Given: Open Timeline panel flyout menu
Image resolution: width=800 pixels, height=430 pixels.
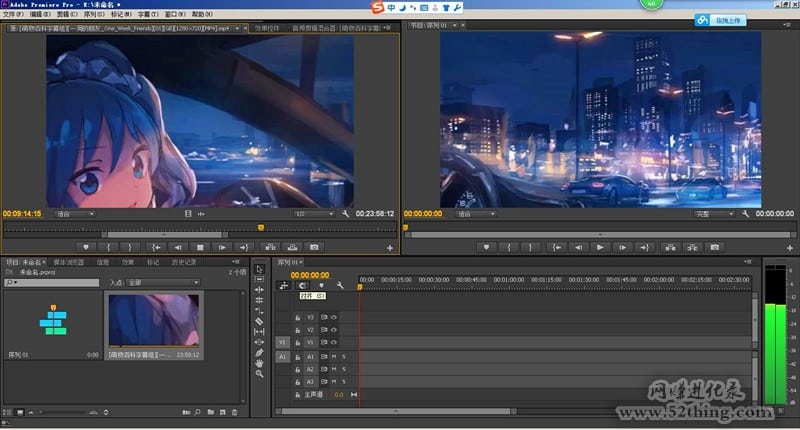Looking at the screenshot, I should click(748, 262).
